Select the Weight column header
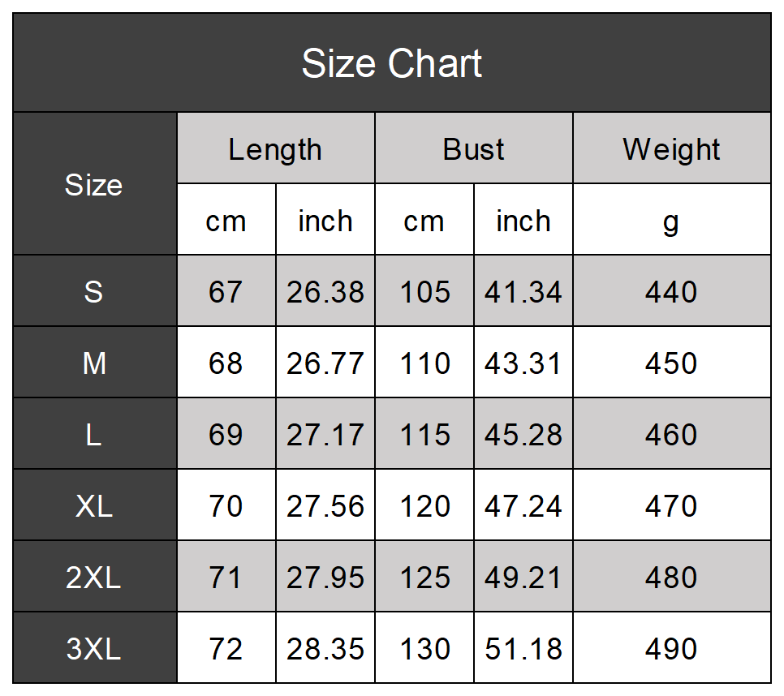The image size is (784, 696). [x=671, y=149]
